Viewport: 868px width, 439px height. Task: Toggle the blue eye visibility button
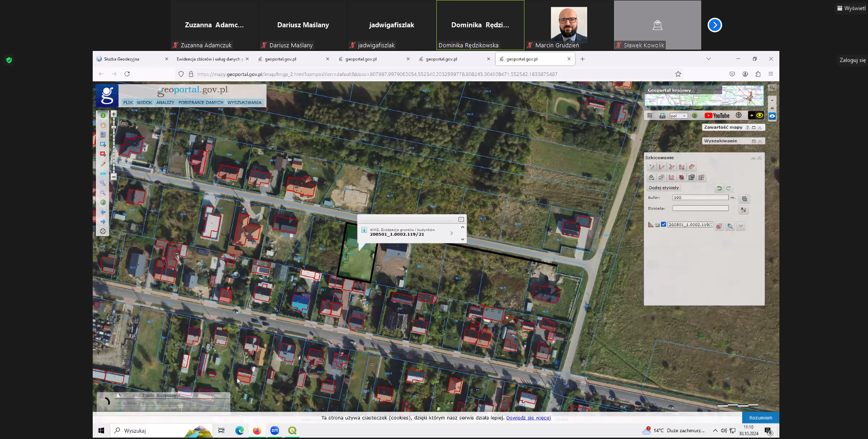point(772,116)
